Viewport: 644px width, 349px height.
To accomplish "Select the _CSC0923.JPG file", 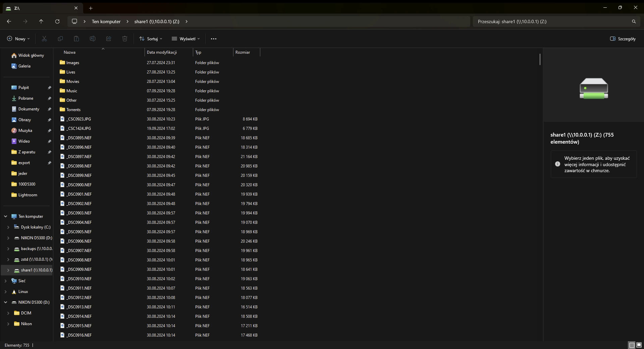I will (x=78, y=119).
